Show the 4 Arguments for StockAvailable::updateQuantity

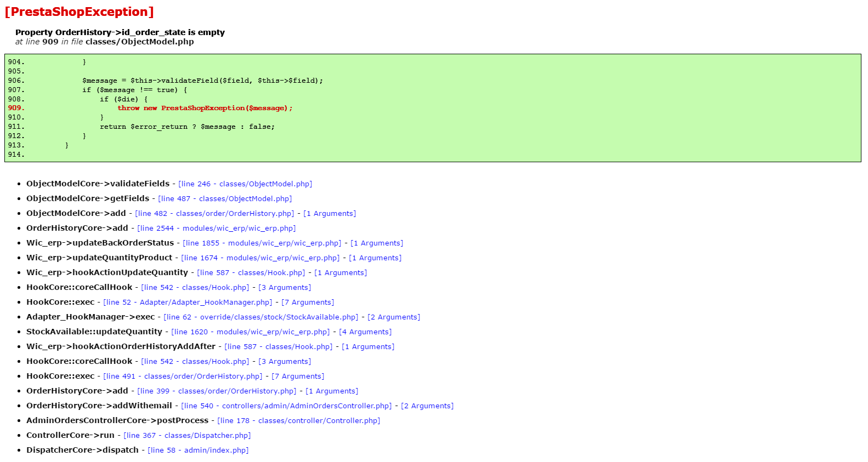(365, 332)
